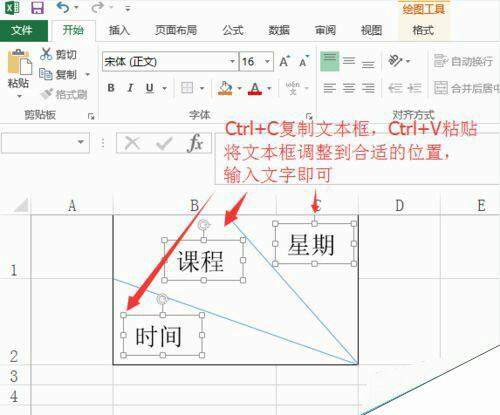
Task: Click the 剪切 cut button
Action: point(59,54)
